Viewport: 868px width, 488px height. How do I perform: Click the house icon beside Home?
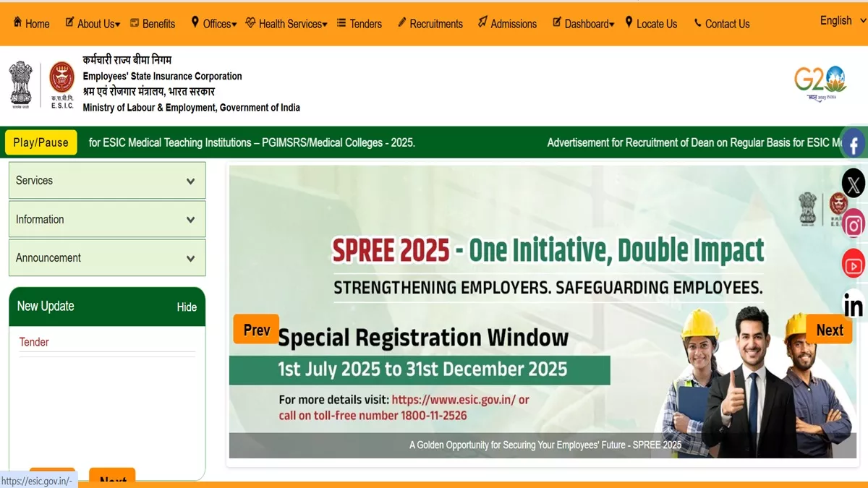coord(17,22)
